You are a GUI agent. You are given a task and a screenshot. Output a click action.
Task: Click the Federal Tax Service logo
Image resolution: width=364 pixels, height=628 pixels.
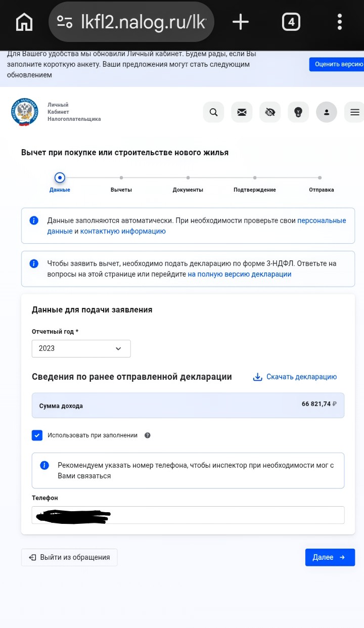click(24, 112)
